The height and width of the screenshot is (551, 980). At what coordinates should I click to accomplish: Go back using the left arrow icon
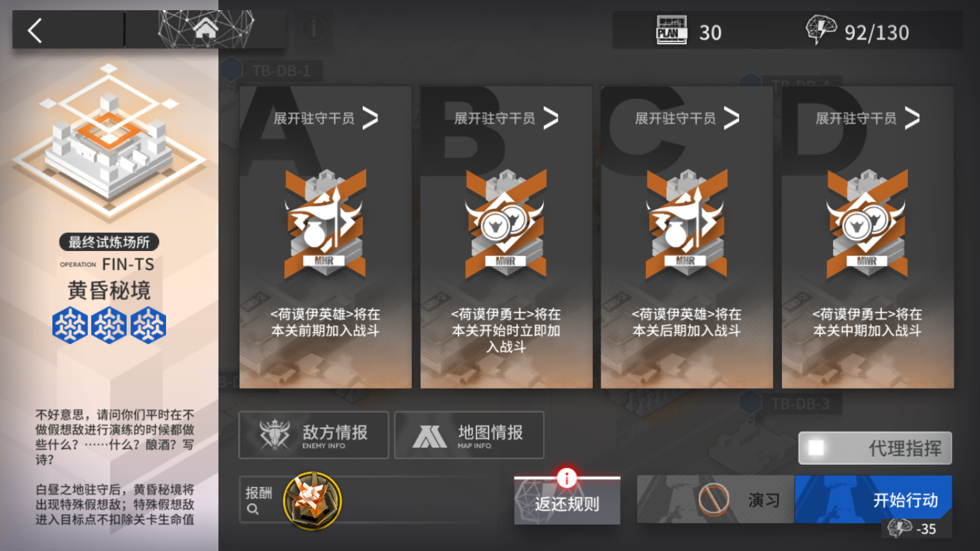click(x=36, y=30)
